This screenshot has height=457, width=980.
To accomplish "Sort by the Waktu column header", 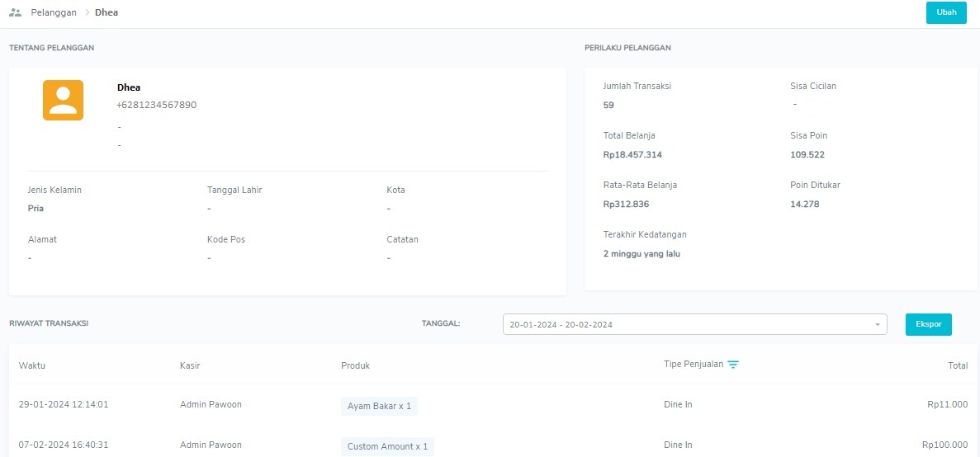I will coord(31,365).
